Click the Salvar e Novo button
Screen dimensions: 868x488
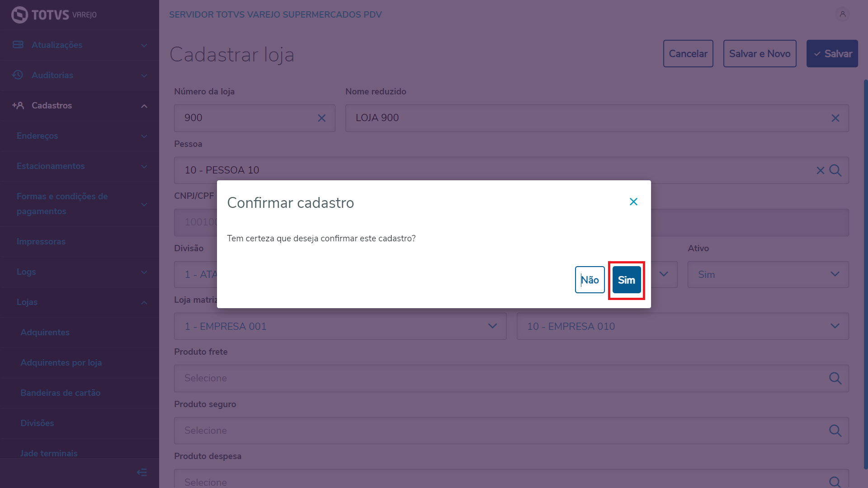(x=759, y=54)
